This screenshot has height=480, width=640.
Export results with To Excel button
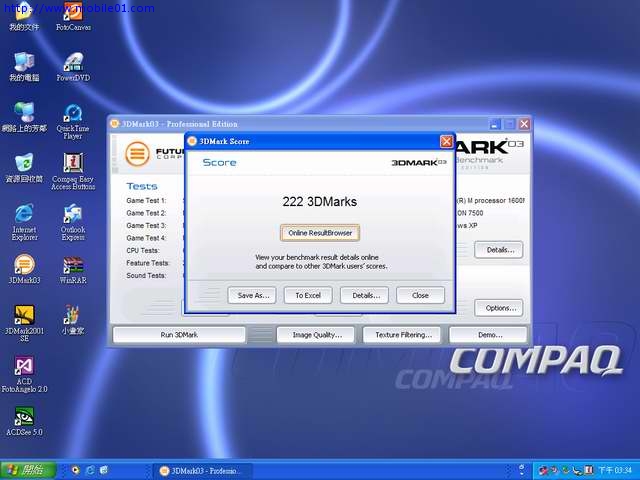point(308,295)
